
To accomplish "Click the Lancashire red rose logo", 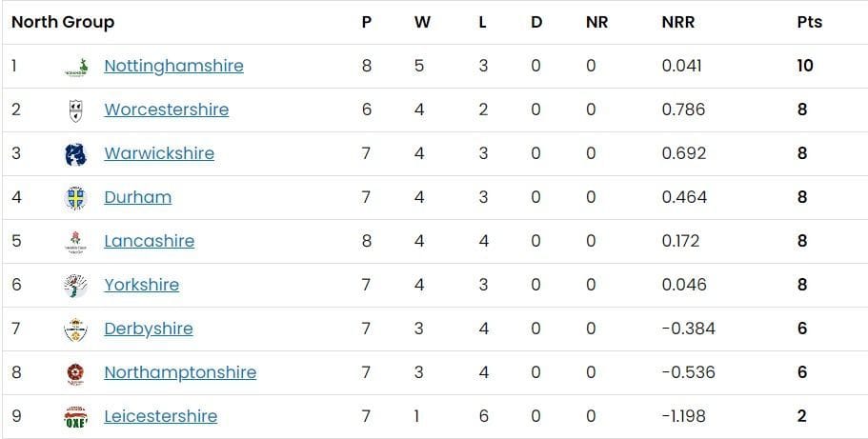I will (75, 242).
